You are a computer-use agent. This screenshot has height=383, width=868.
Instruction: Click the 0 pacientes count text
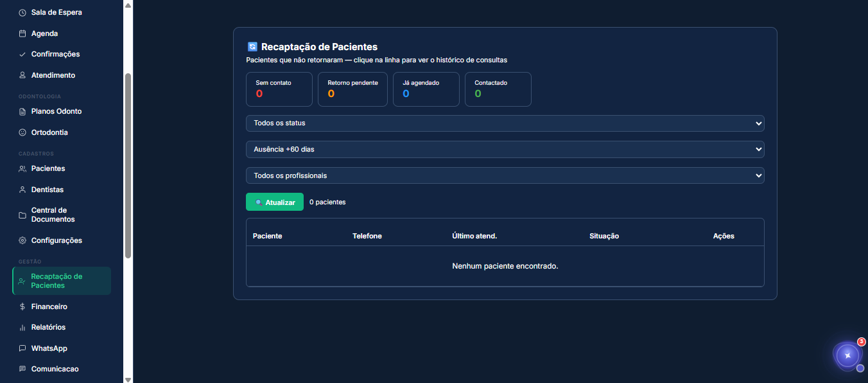point(327,202)
